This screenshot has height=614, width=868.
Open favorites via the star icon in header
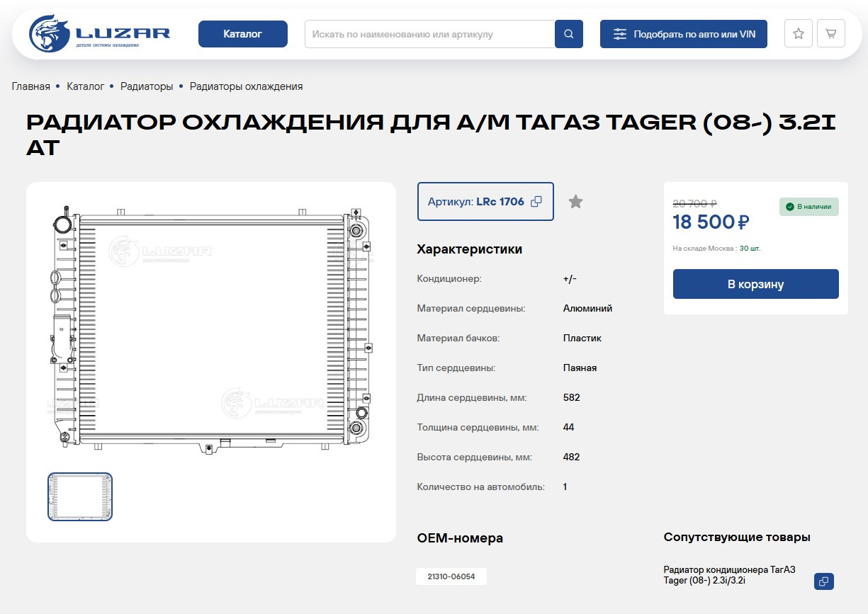point(798,33)
